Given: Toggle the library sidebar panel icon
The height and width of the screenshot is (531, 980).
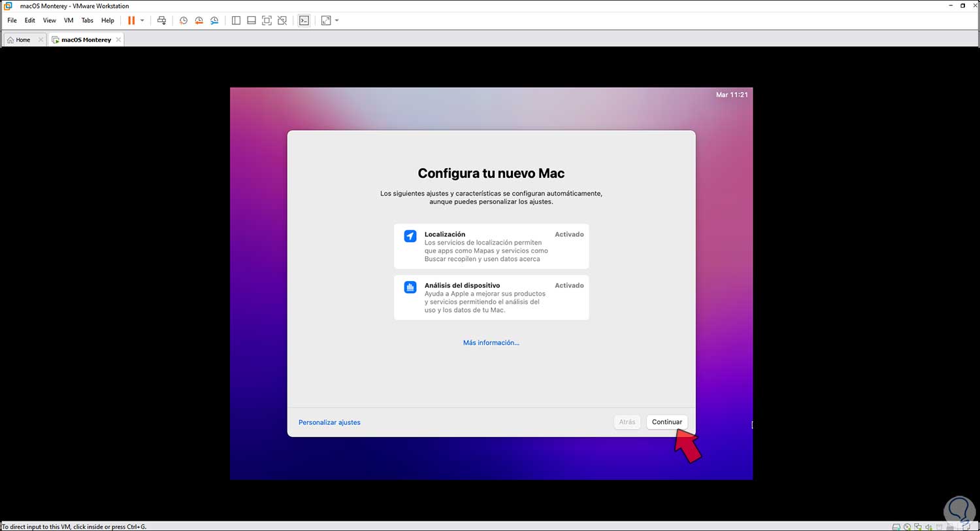Looking at the screenshot, I should click(x=236, y=20).
